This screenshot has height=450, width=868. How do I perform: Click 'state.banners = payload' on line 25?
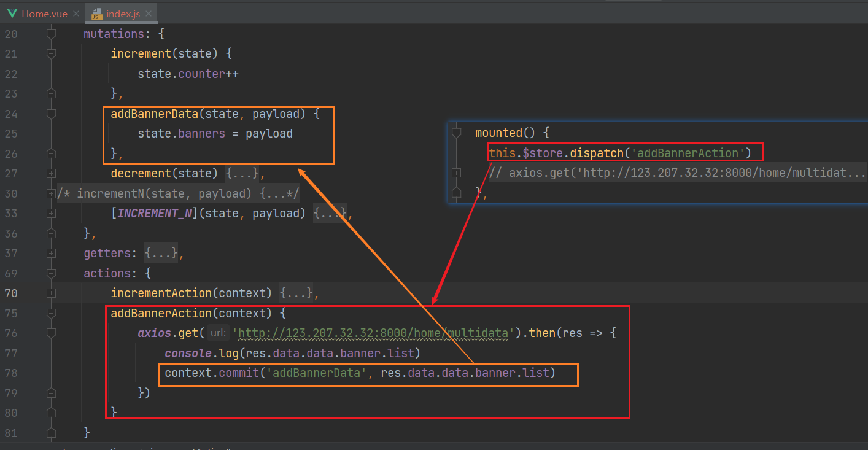click(x=215, y=134)
